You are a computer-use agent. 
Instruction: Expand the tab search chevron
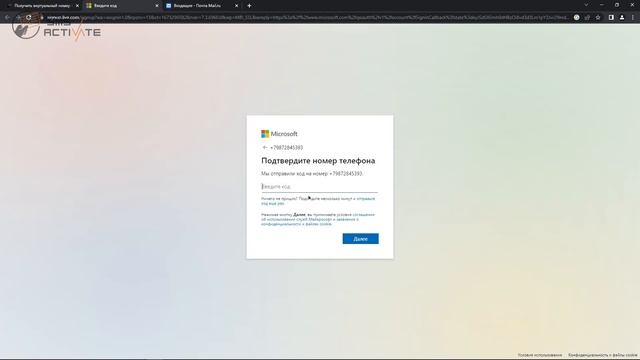click(586, 5)
